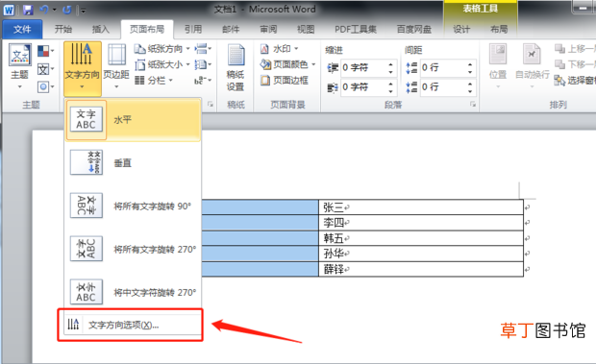Click the table cell containing 张三

pos(421,207)
